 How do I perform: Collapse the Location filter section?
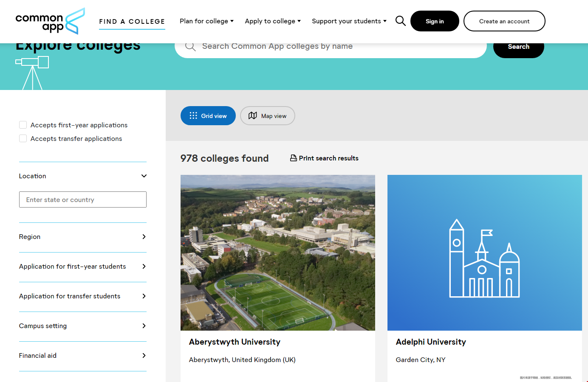click(83, 176)
